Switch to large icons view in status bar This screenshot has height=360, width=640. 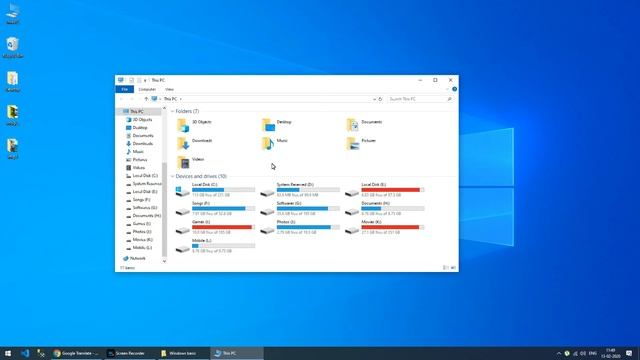click(453, 268)
